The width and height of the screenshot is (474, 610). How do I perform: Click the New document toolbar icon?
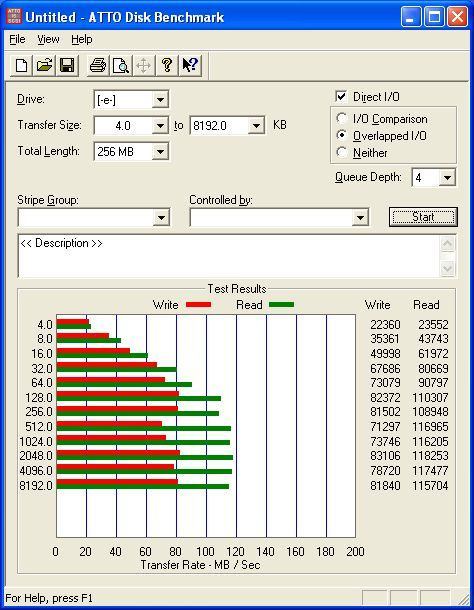click(21, 65)
